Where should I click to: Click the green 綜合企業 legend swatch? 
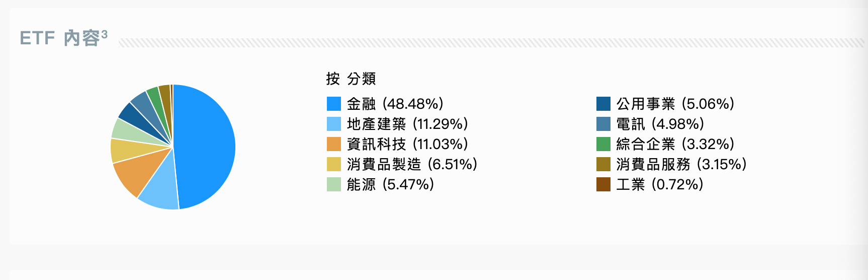[603, 144]
